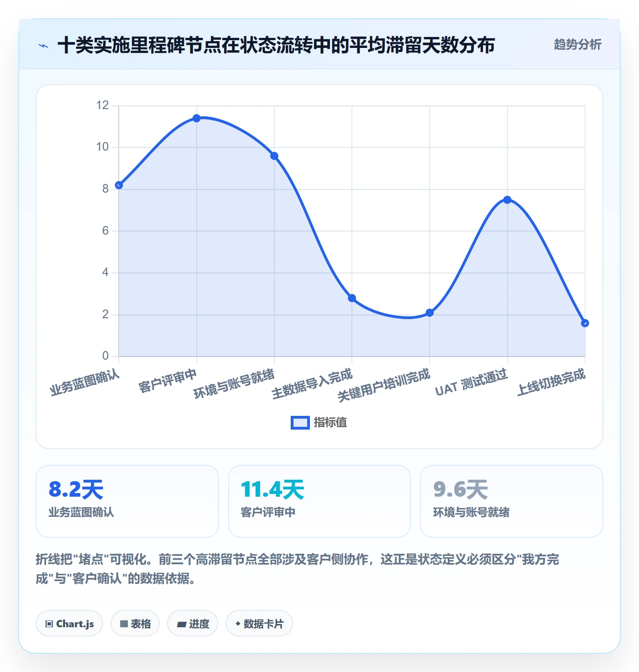Click the y-axis value 10

click(x=102, y=147)
